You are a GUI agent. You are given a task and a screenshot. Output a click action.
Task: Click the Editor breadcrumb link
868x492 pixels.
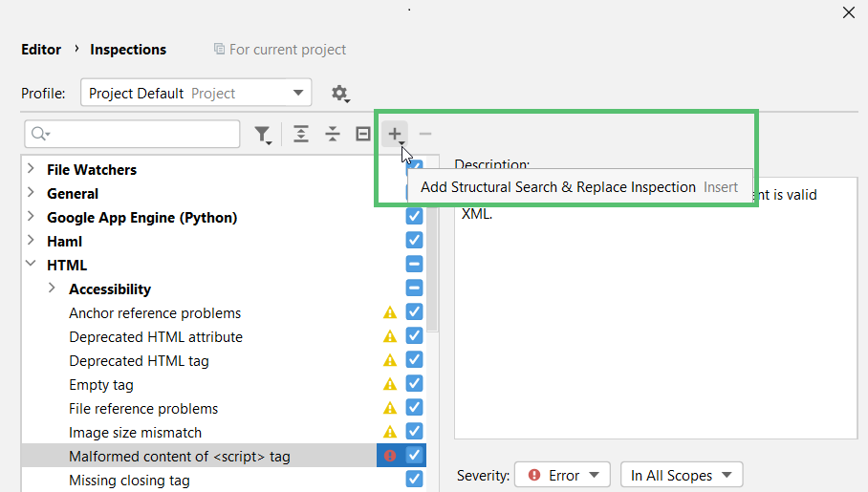41,50
